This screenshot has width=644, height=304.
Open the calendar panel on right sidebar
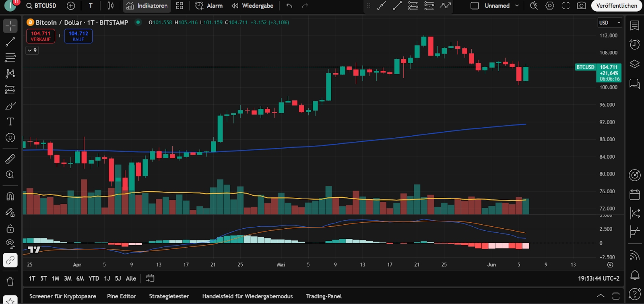(635, 194)
